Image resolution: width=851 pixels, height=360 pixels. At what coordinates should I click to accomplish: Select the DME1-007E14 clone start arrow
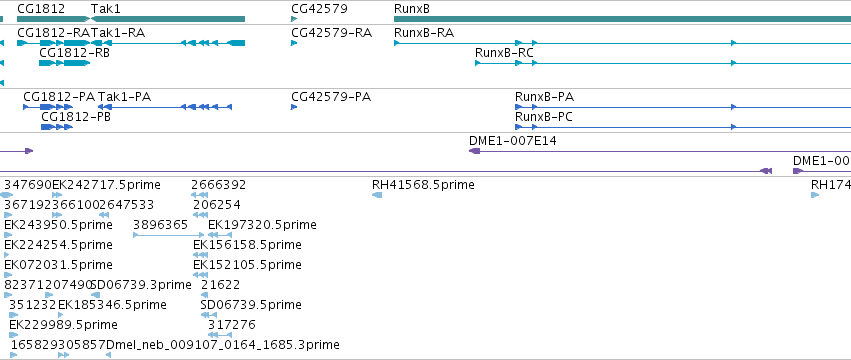click(474, 151)
